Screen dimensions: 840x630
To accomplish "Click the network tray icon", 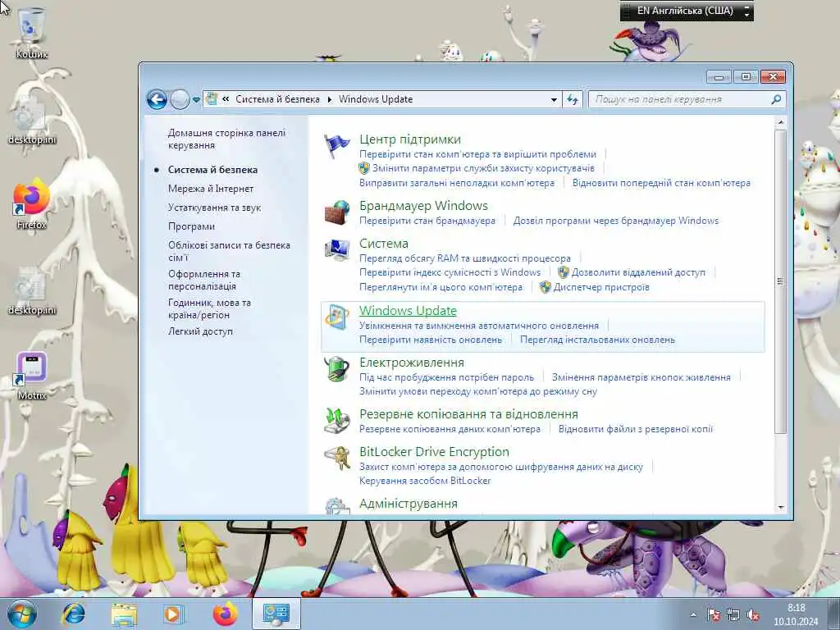I will coord(733,615).
